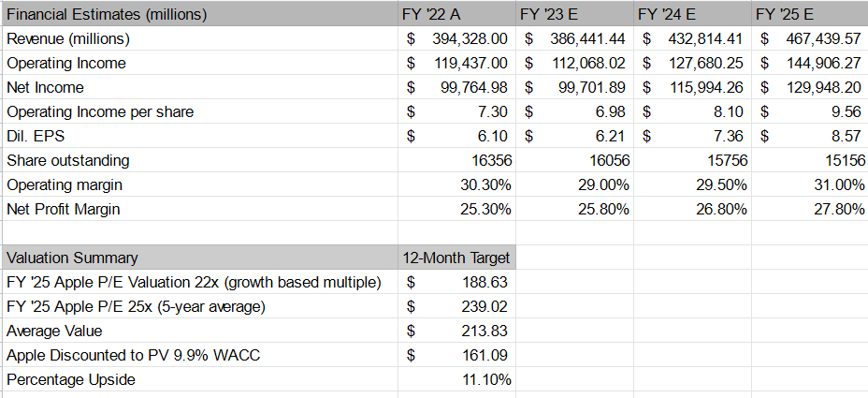Select diluted EPS cell 7.36

[x=692, y=136]
